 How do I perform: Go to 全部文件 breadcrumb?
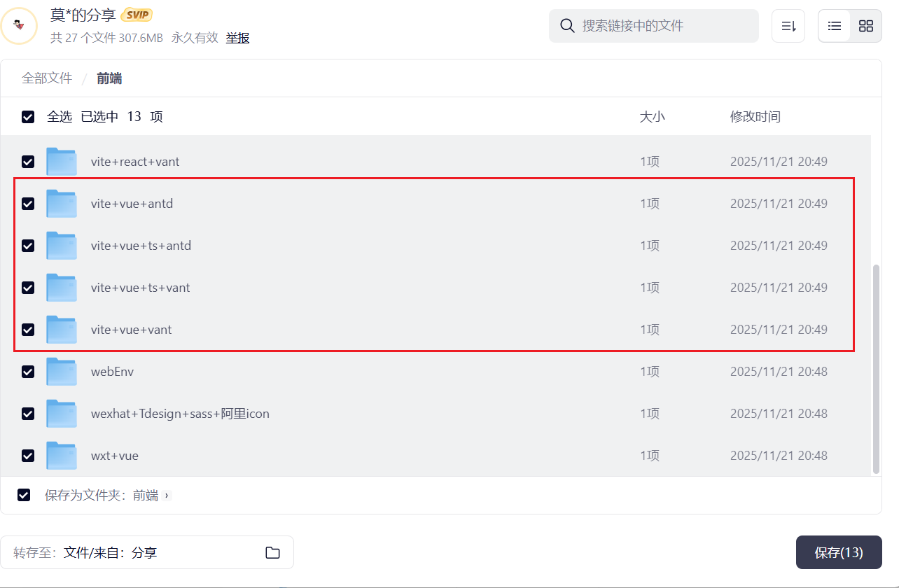47,78
